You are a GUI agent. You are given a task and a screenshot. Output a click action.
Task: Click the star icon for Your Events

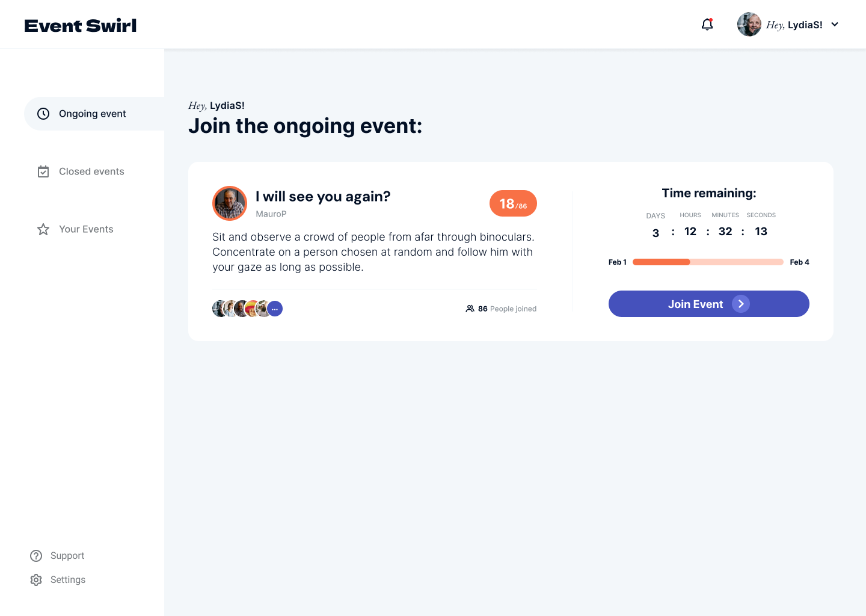(43, 229)
